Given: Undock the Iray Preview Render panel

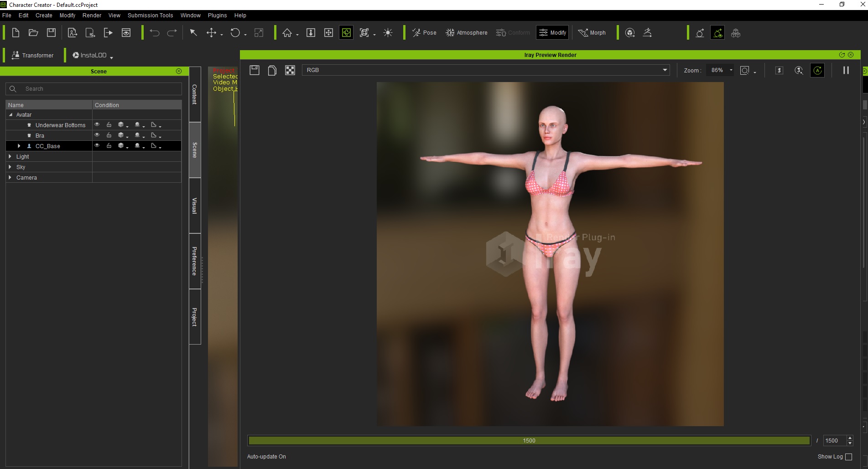Looking at the screenshot, I should pos(842,55).
